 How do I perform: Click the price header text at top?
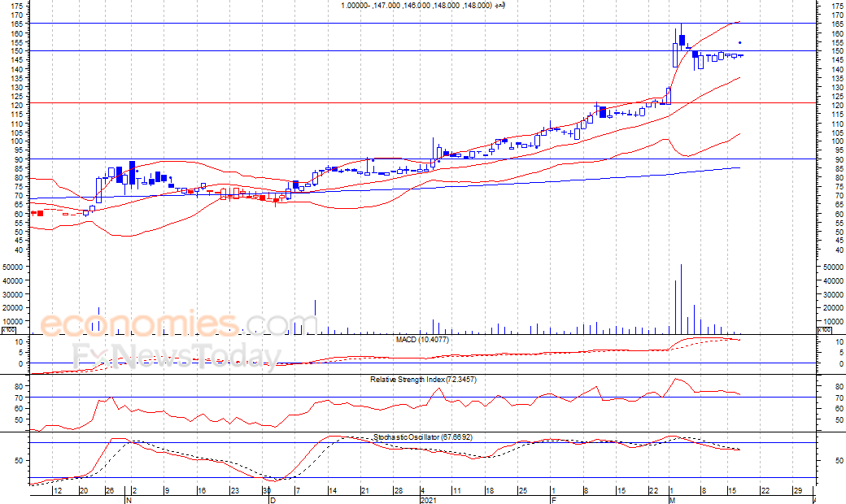423,6
